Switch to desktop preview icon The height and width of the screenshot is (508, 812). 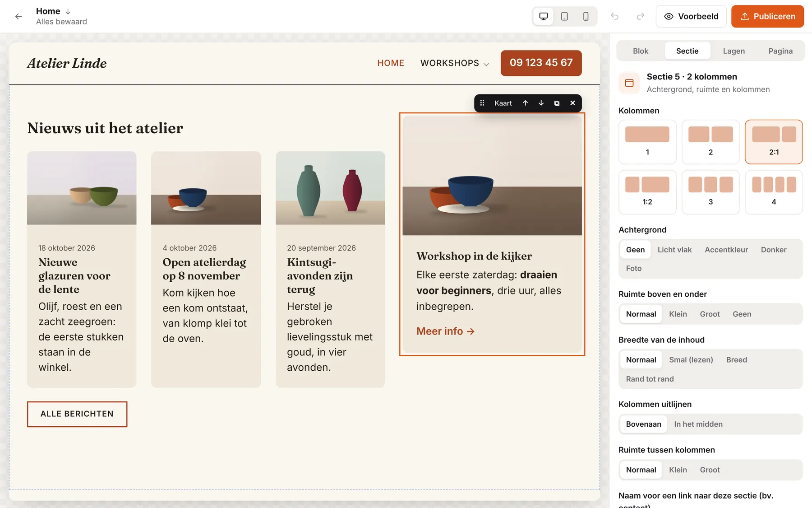click(544, 16)
